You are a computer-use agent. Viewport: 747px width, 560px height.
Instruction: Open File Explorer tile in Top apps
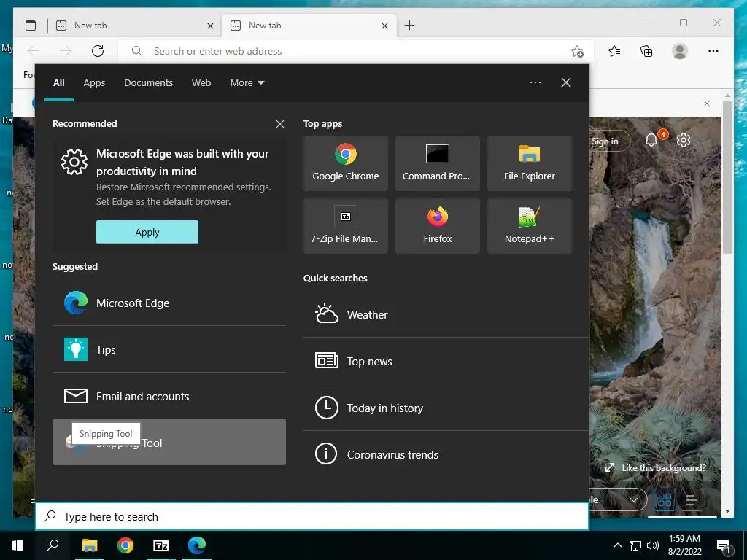(530, 163)
